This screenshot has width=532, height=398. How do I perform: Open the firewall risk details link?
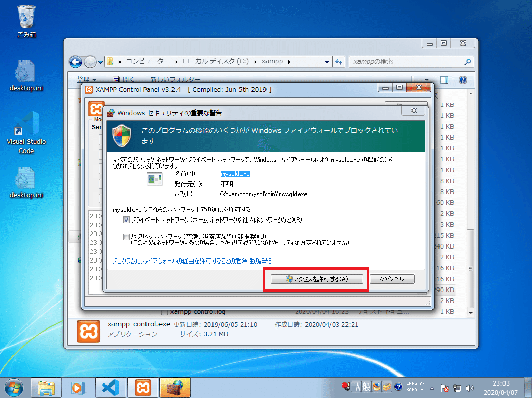192,260
